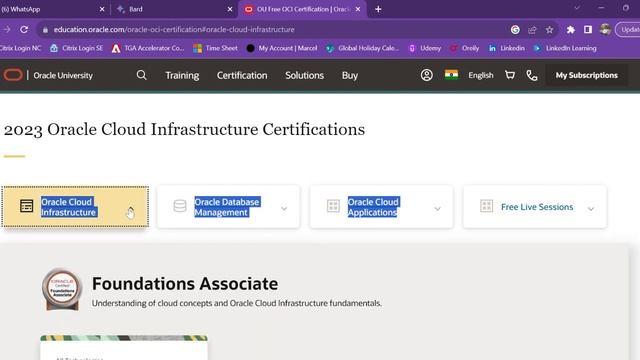
Task: Click the Free Live Sessions grid icon
Action: [487, 206]
